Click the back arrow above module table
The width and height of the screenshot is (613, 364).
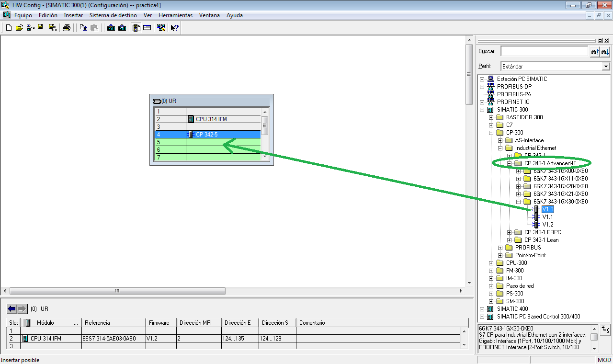[x=11, y=309]
